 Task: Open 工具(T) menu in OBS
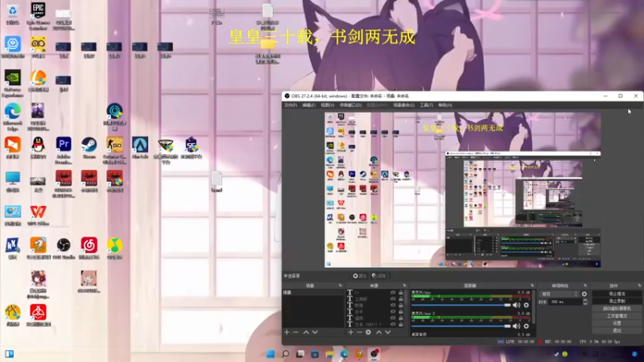pyautogui.click(x=427, y=105)
